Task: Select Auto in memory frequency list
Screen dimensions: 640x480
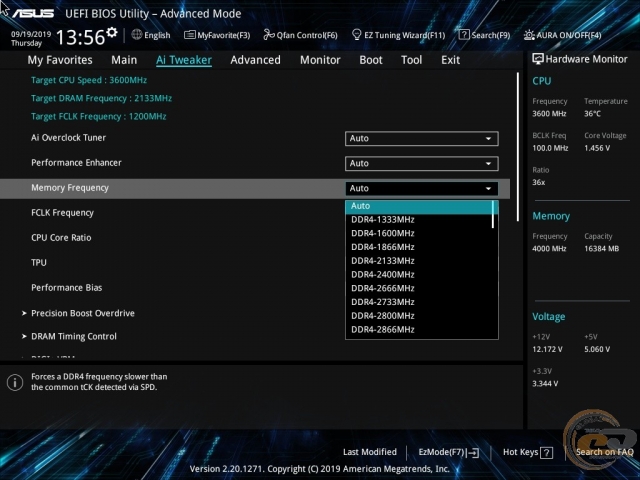Action: tap(419, 206)
